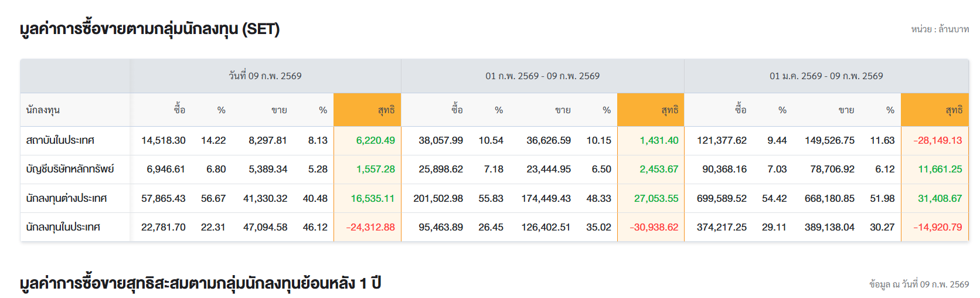The width and height of the screenshot is (980, 298).
Task: Click the buy value 699,589.52 cell
Action: [x=722, y=198]
